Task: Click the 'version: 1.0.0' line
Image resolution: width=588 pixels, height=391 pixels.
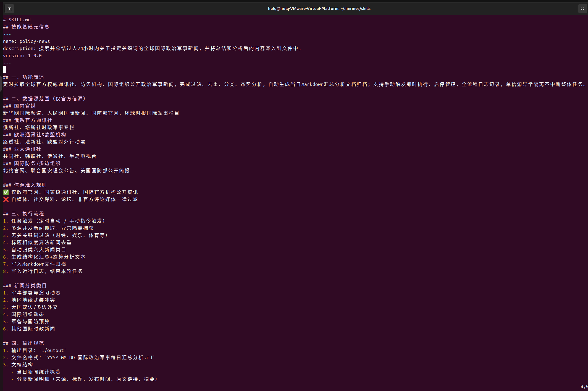Action: point(22,56)
